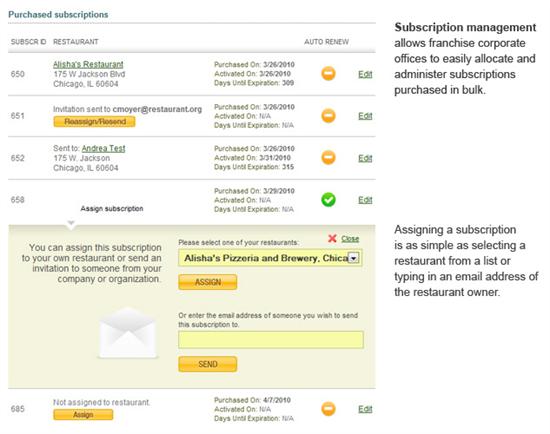Click Edit link for subscription 658
This screenshot has width=550, height=434.
click(365, 200)
